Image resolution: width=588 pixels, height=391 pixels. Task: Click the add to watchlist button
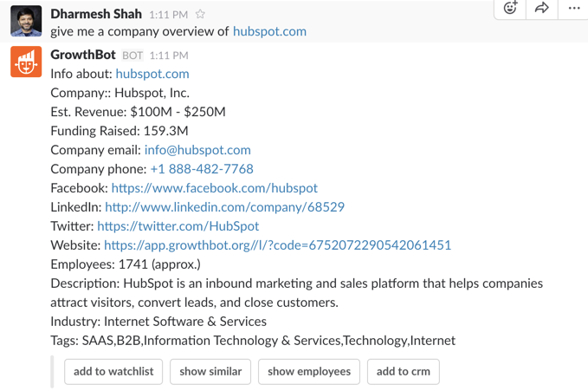pos(113,371)
